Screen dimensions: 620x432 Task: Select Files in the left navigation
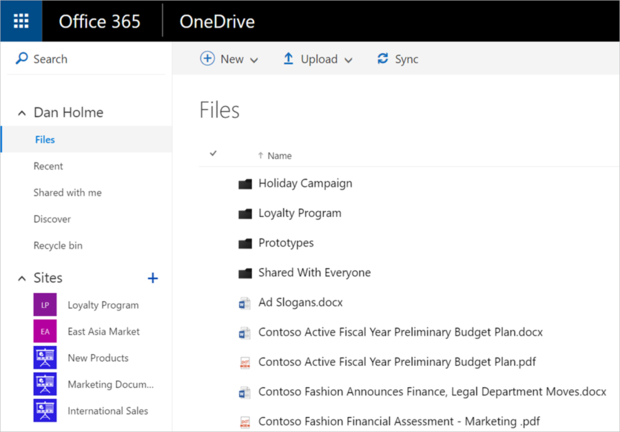pos(87,139)
